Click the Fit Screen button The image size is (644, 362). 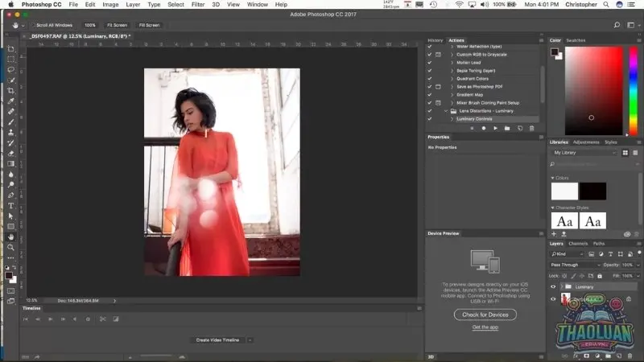coord(117,25)
